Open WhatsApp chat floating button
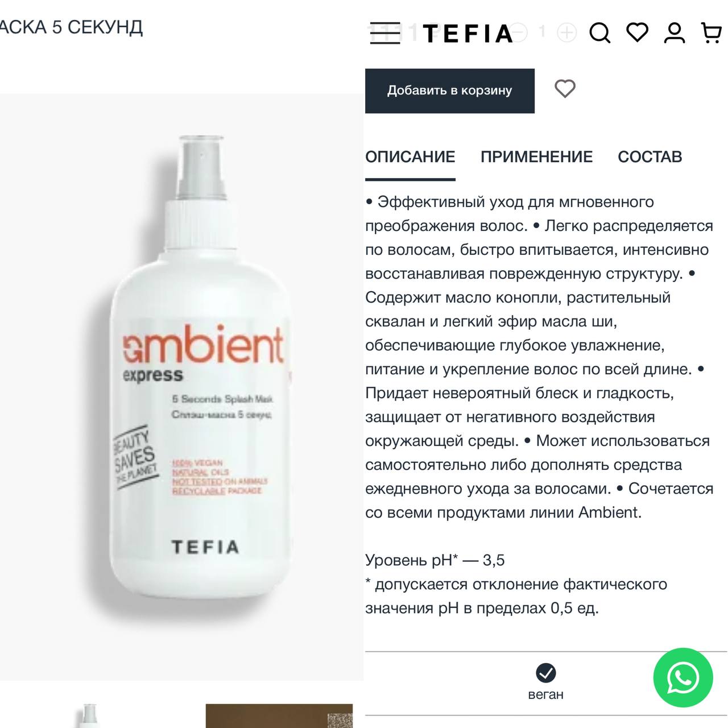Image resolution: width=728 pixels, height=728 pixels. (682, 677)
